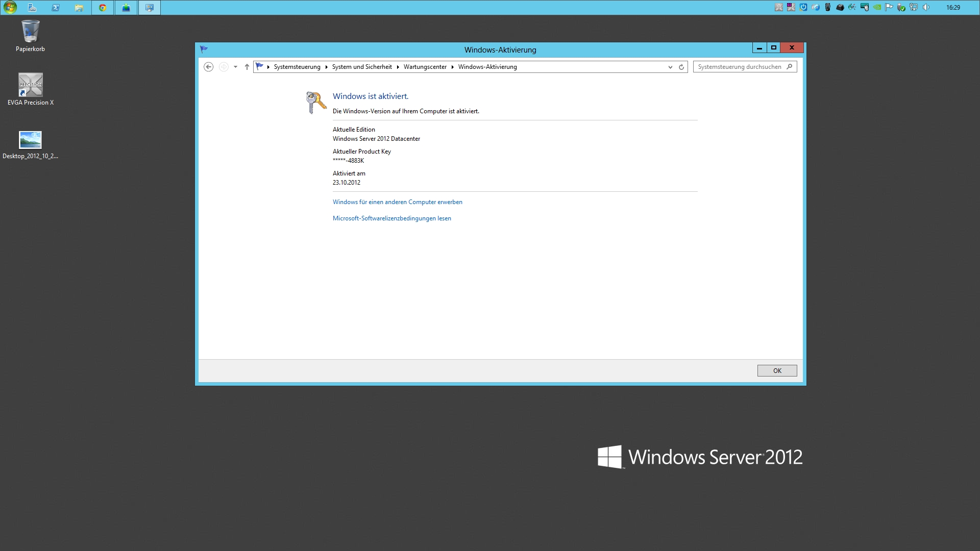The height and width of the screenshot is (551, 980).
Task: Click the NVIDIA tray icon
Action: [x=877, y=7]
